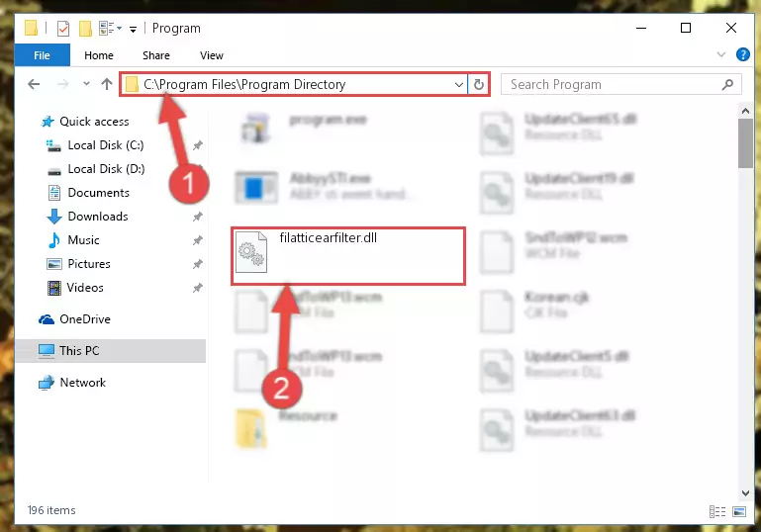Click the Network icon in sidebar
The width and height of the screenshot is (761, 532).
coord(47,383)
